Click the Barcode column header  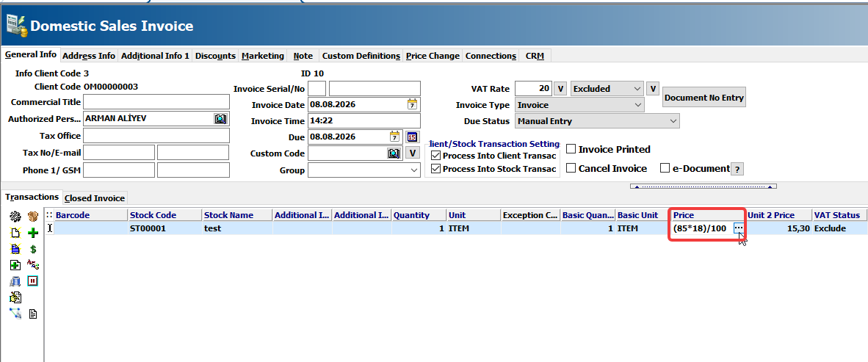coord(91,214)
